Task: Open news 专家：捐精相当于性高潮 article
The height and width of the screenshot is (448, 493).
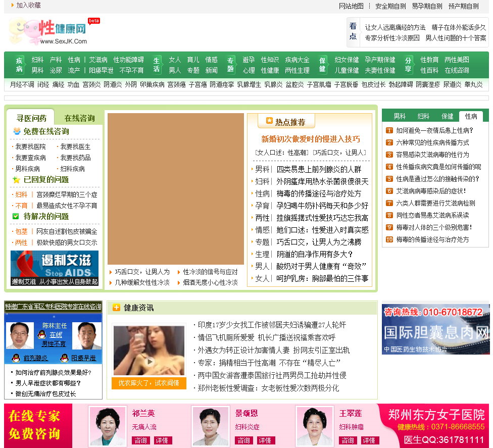Action: tap(269, 363)
